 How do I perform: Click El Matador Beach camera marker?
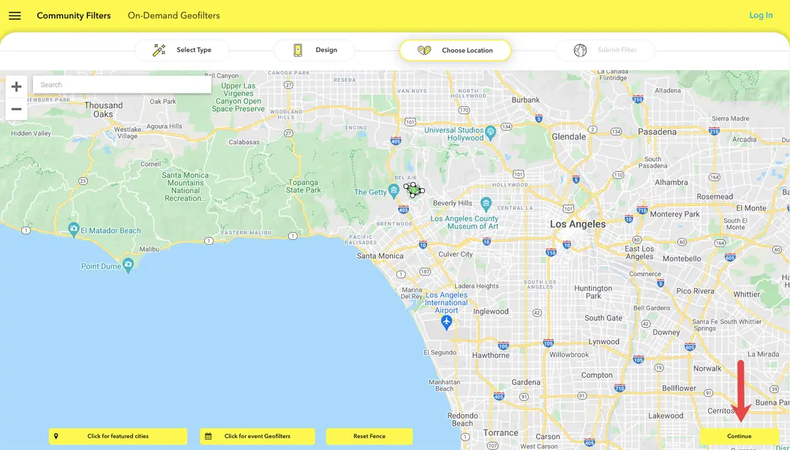(x=74, y=229)
